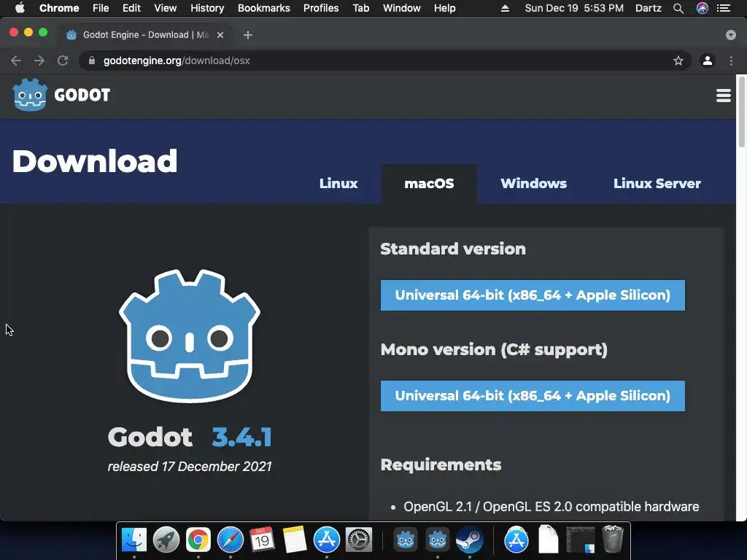Open System Preferences gear in the Dock
The image size is (747, 560).
[358, 540]
